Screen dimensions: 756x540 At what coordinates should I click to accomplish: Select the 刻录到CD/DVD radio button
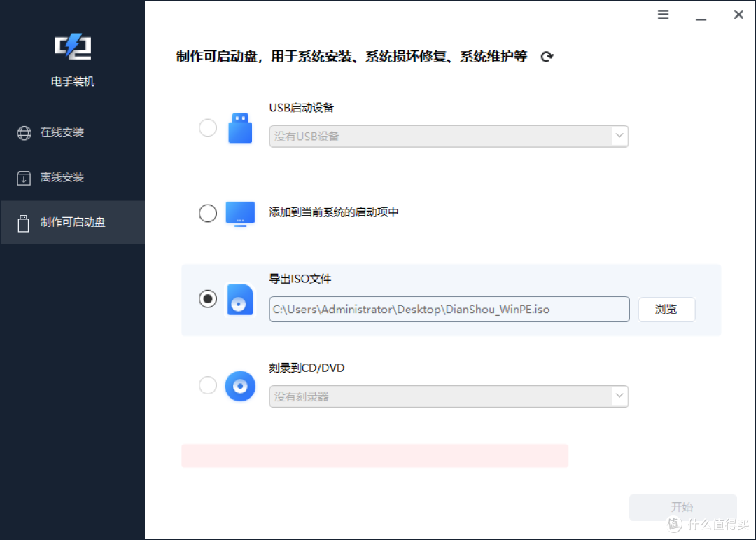tap(208, 385)
